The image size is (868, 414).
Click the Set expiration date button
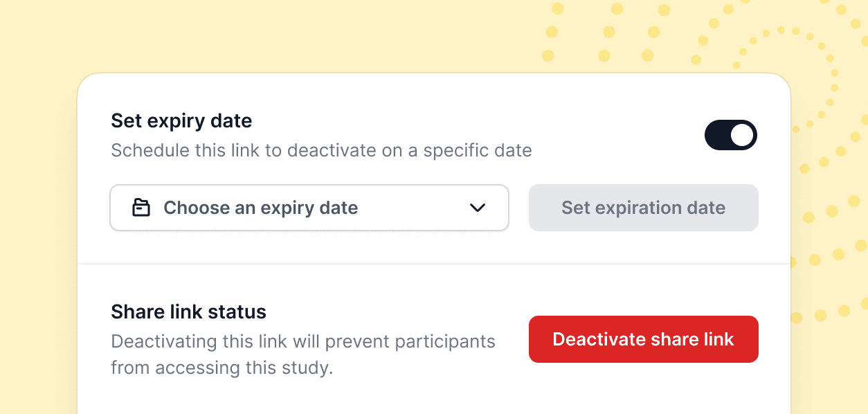tap(644, 208)
